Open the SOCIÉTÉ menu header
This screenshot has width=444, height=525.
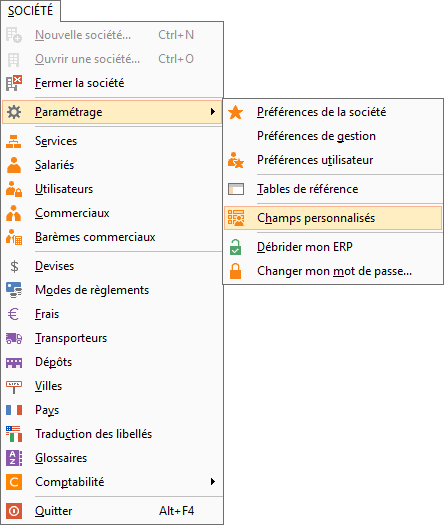click(30, 11)
